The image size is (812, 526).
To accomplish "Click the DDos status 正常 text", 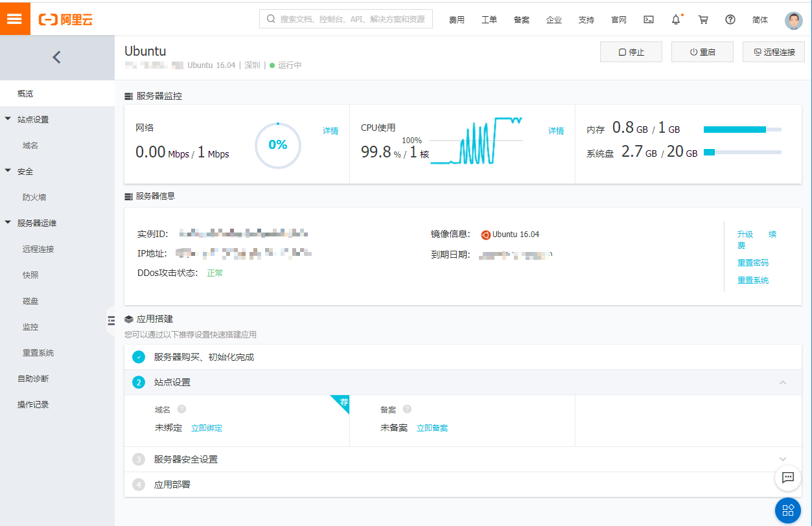I will pos(215,273).
